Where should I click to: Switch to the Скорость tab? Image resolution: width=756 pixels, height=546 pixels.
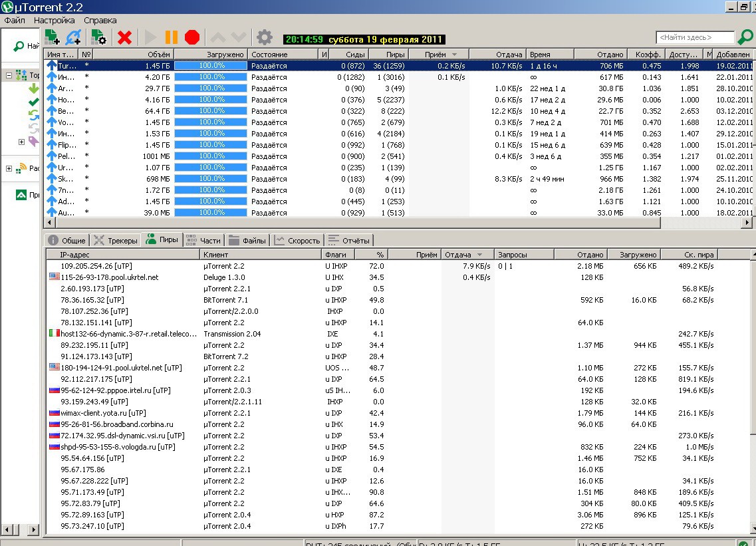click(x=297, y=240)
